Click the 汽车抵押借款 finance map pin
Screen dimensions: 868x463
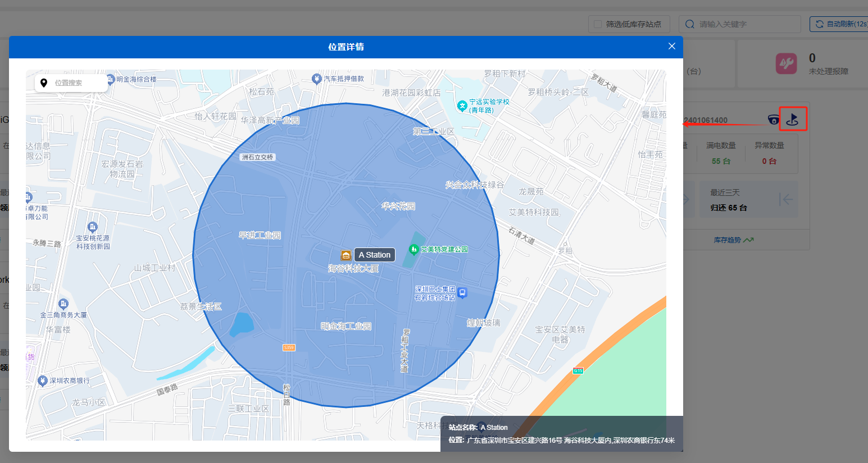tap(317, 79)
